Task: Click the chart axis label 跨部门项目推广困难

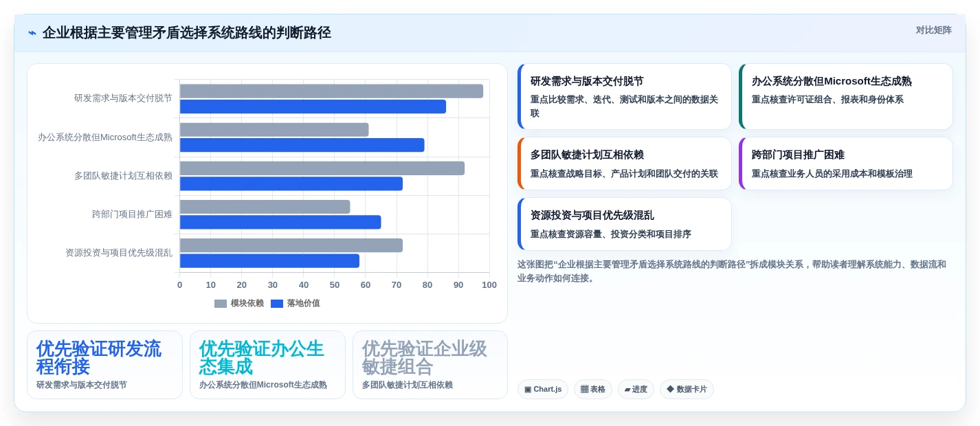Action: point(132,214)
